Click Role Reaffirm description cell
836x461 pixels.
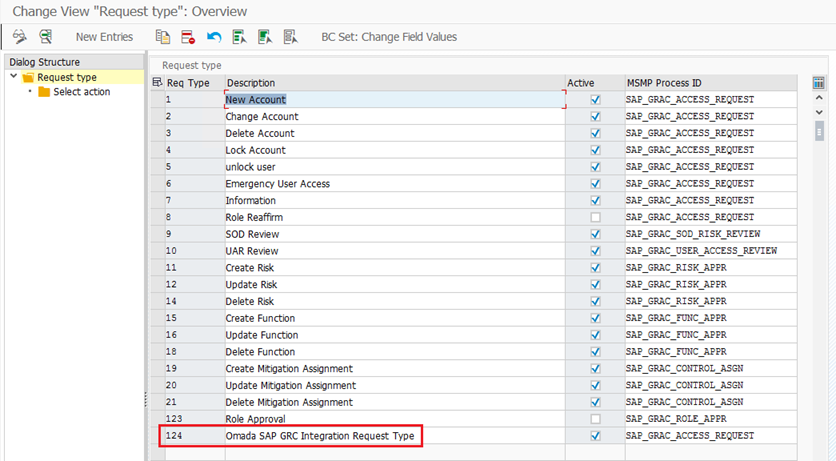395,217
